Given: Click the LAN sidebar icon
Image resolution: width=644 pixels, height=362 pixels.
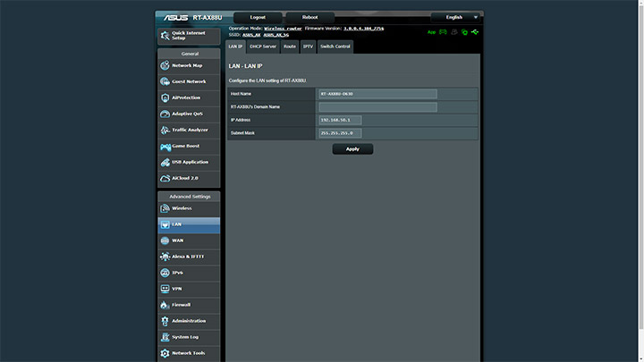Looking at the screenshot, I should click(x=165, y=224).
